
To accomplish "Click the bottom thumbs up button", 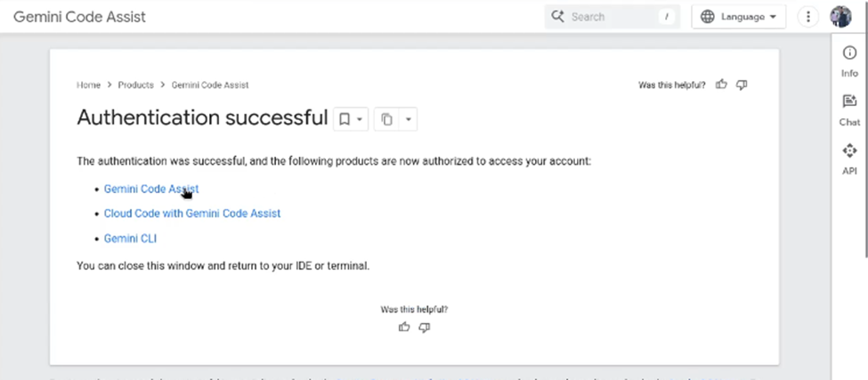I will click(x=404, y=327).
